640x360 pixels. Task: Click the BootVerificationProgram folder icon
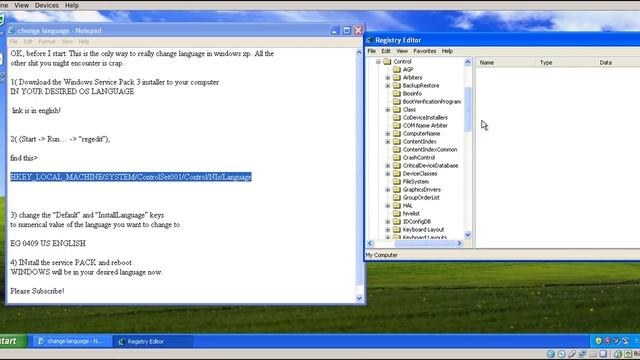pos(397,102)
